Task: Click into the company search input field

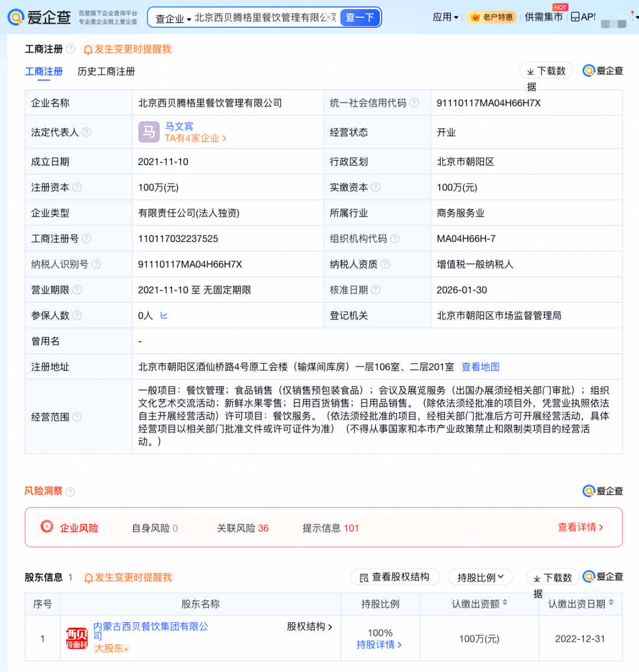Action: point(259,18)
